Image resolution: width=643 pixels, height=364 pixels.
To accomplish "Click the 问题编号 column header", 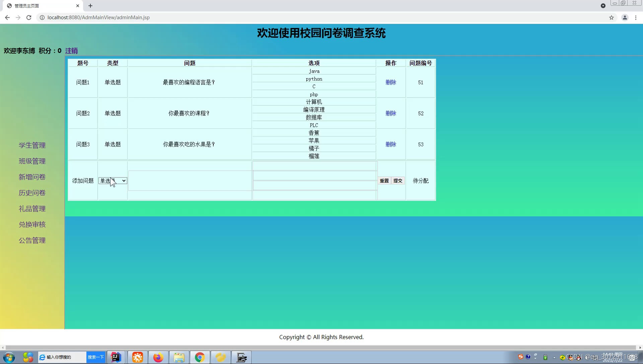I will pos(421,63).
